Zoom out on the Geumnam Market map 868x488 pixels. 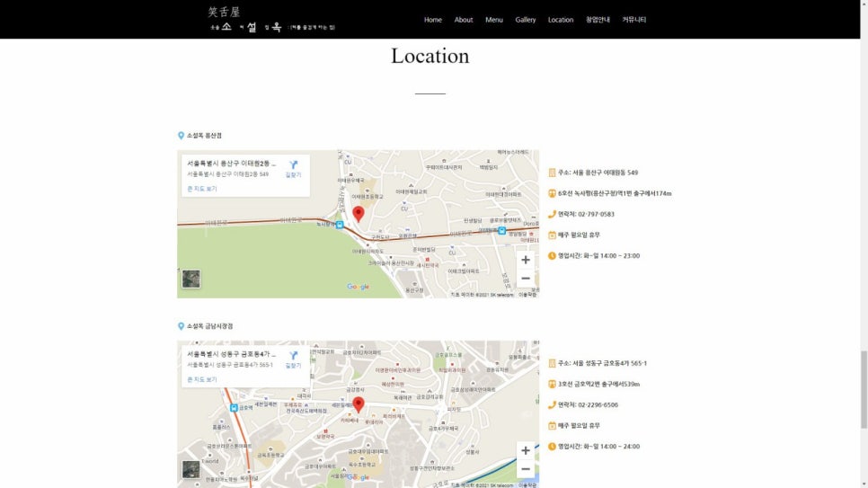coord(526,469)
